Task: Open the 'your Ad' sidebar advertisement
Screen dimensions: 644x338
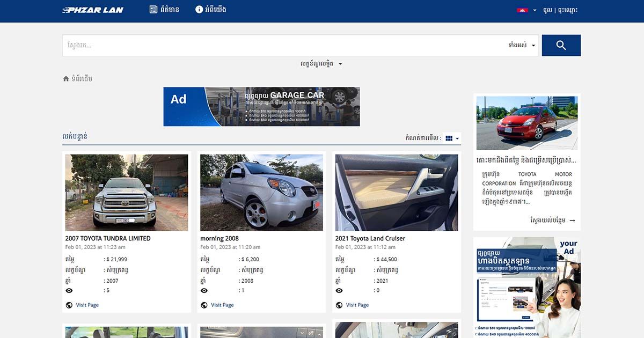Action: pos(527,288)
